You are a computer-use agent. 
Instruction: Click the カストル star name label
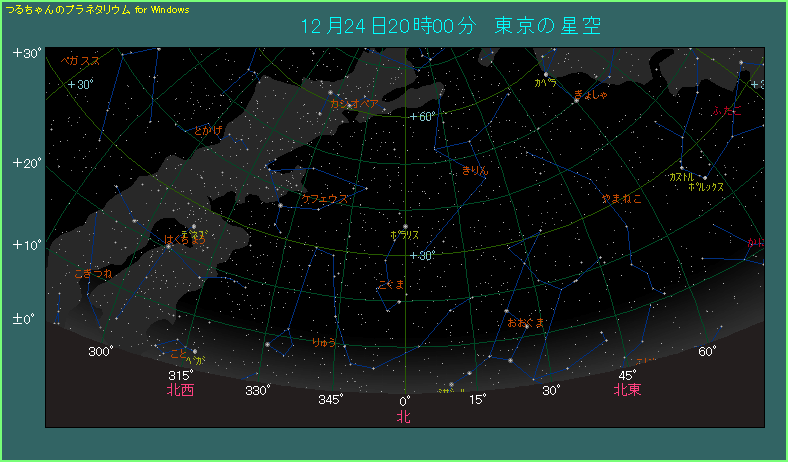click(x=681, y=177)
